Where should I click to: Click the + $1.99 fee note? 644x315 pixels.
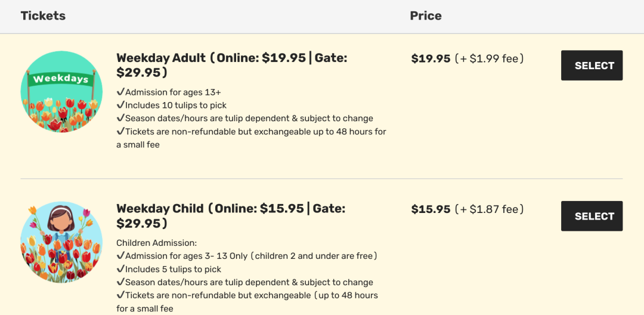pos(489,58)
